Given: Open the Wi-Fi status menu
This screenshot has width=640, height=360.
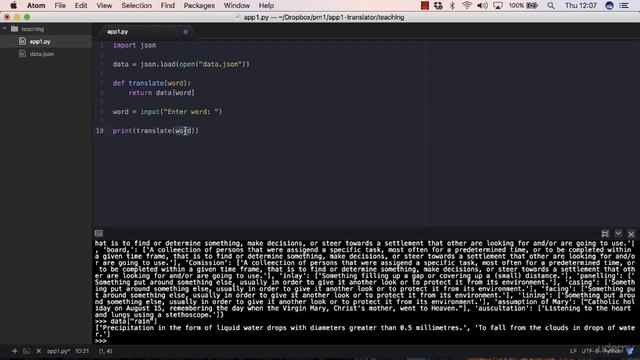Looking at the screenshot, I should (467, 5).
